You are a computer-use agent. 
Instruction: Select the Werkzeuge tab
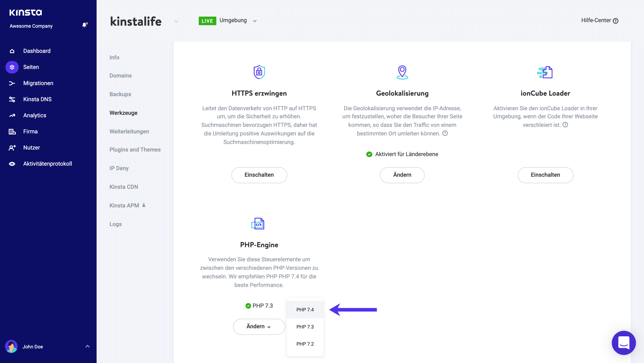pyautogui.click(x=123, y=113)
